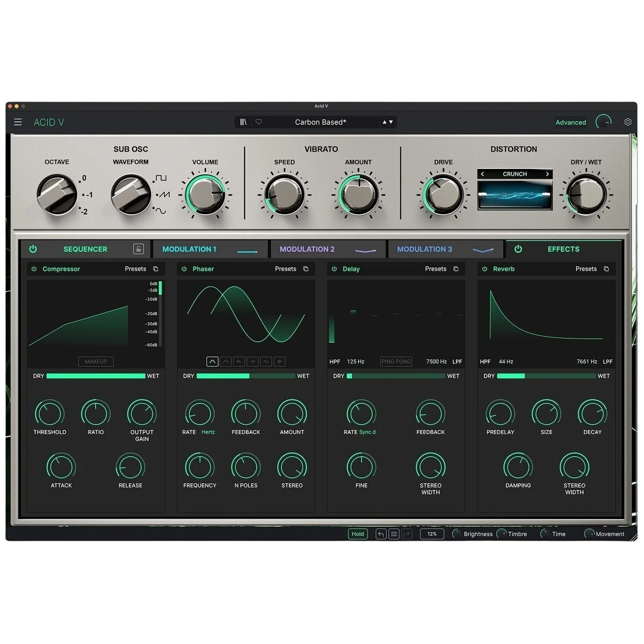Open the Phaser effect type dropdown
Viewport: 644px width, 644px height.
pos(203,269)
